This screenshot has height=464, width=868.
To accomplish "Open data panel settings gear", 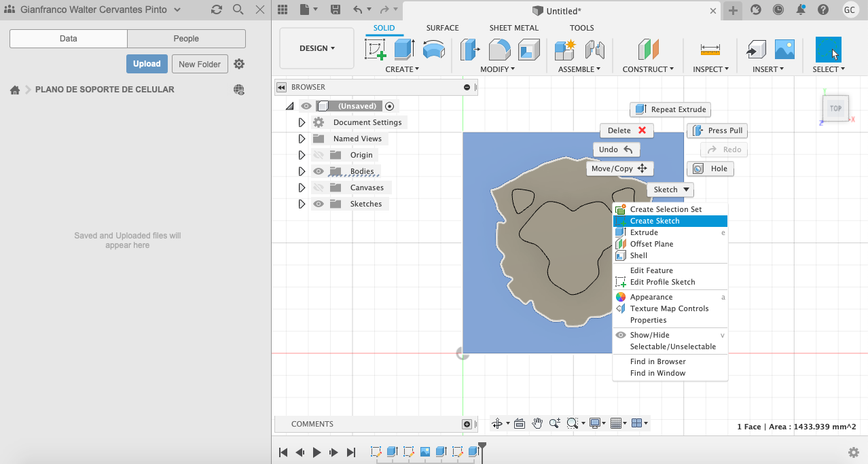I will tap(239, 64).
